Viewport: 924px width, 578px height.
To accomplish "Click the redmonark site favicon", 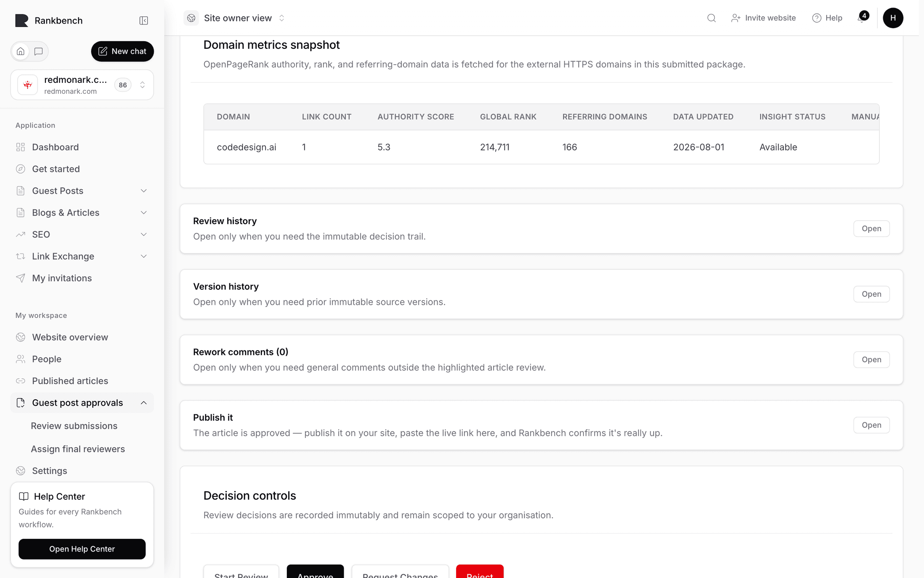I will (28, 85).
